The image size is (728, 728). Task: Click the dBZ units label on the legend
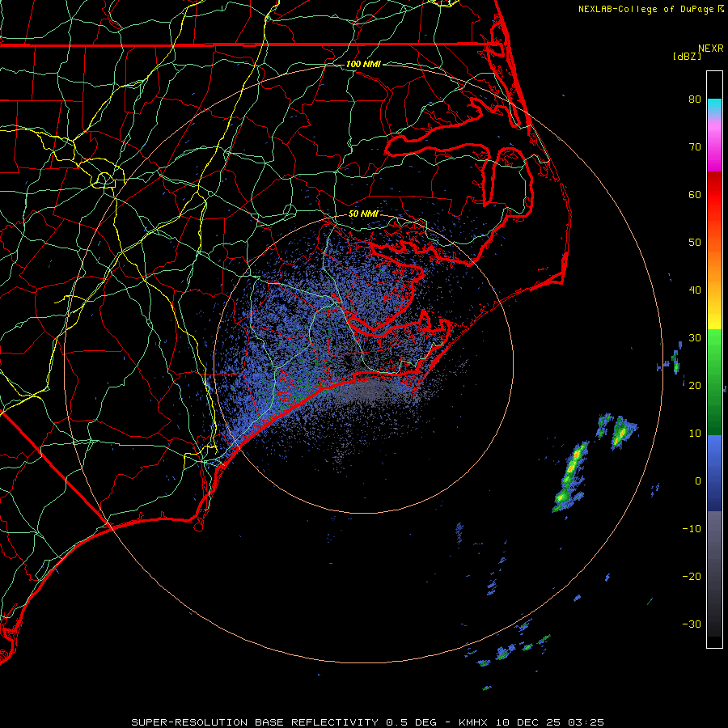(x=688, y=57)
